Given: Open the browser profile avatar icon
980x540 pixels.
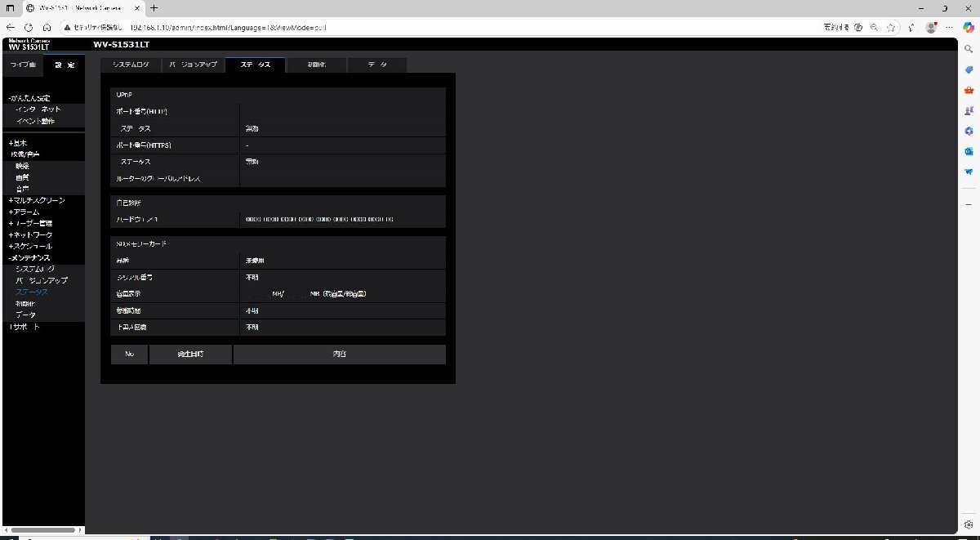Looking at the screenshot, I should (931, 26).
